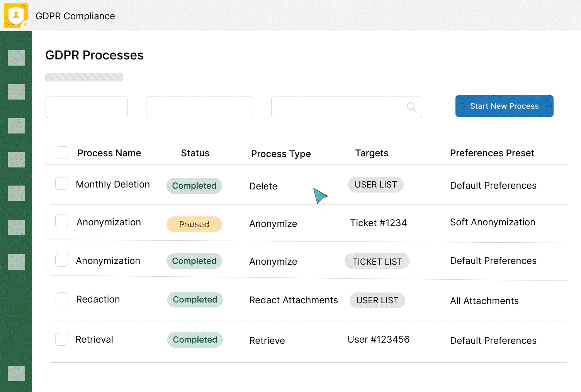Sort by the Process Name column header

pyautogui.click(x=109, y=153)
